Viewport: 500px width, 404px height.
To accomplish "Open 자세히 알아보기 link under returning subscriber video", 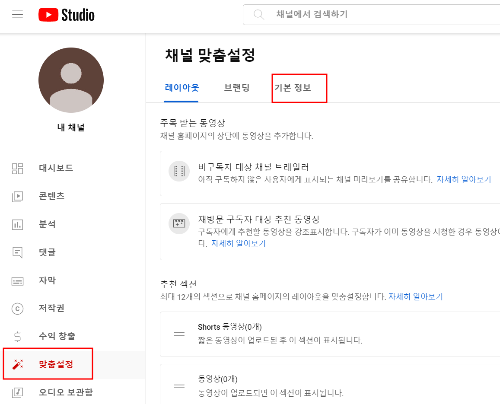I will tap(238, 243).
